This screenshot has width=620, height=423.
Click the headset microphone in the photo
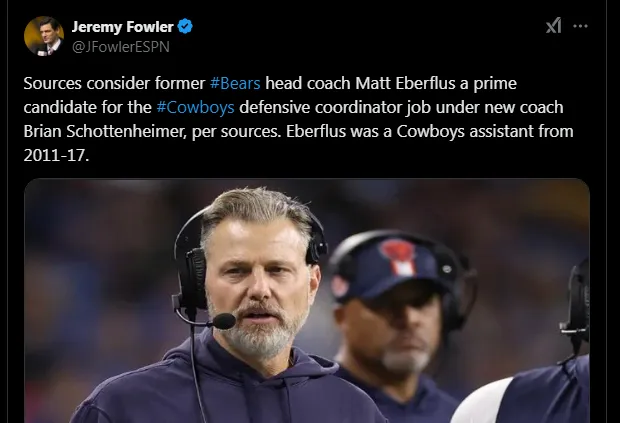(222, 321)
